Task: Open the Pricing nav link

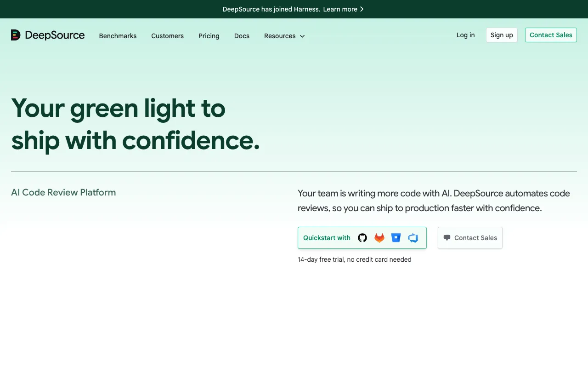Action: coord(209,36)
